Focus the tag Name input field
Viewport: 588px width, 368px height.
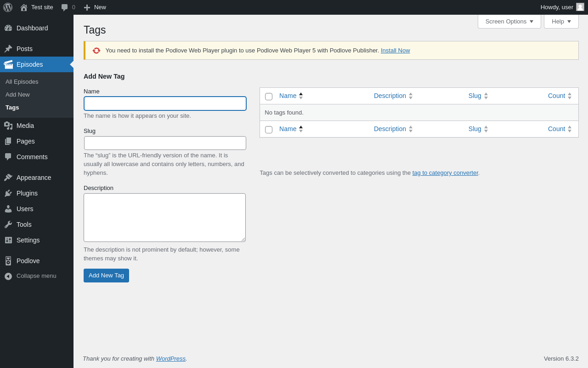pyautogui.click(x=165, y=103)
